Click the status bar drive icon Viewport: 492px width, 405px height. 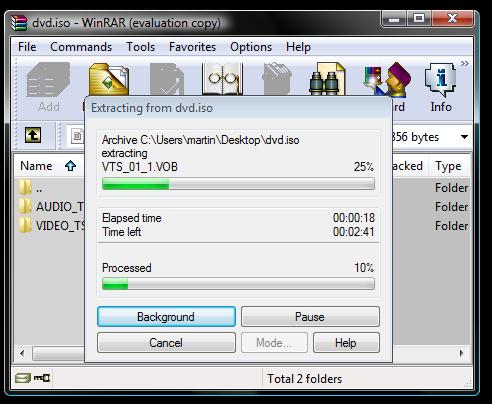pyautogui.click(x=23, y=378)
